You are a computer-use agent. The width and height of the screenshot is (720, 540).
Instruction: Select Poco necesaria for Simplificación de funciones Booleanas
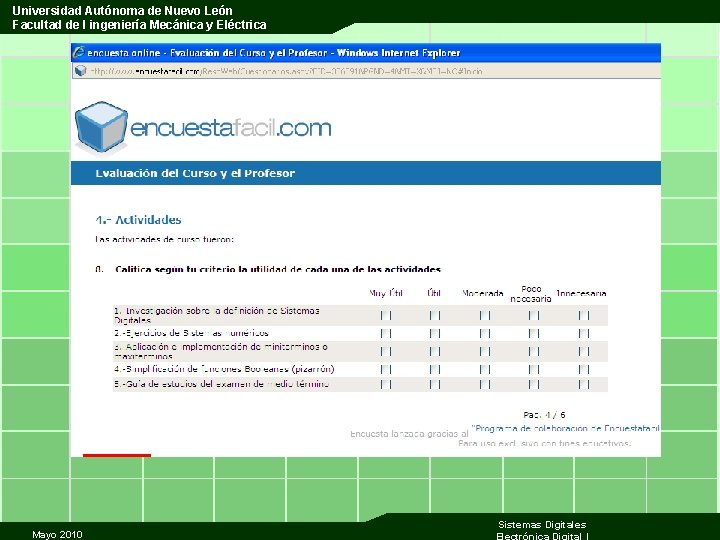click(x=534, y=369)
